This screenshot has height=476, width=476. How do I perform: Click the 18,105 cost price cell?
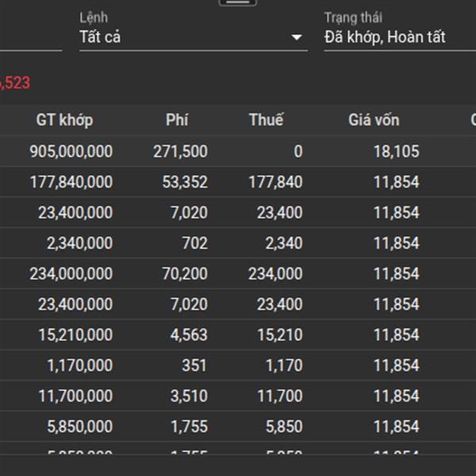396,152
